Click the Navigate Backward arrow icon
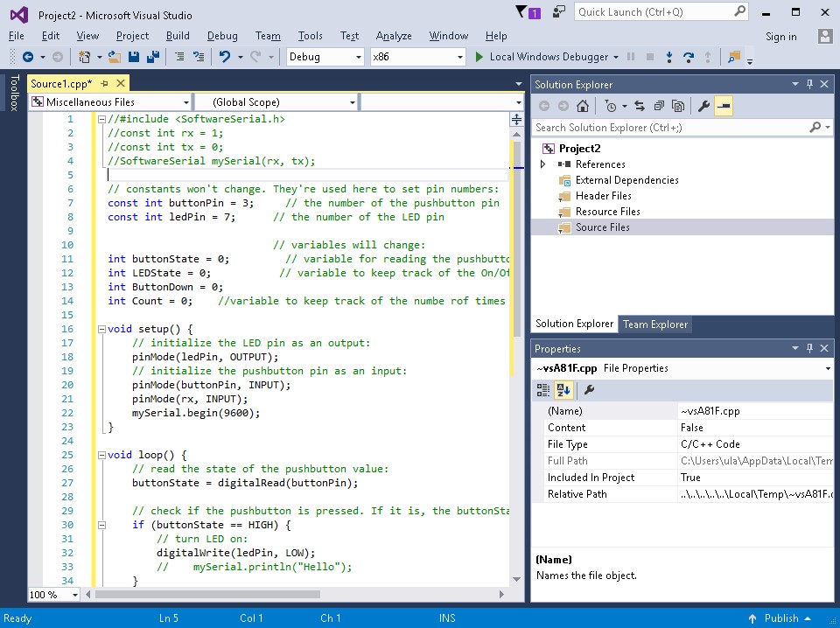Image resolution: width=840 pixels, height=628 pixels. click(28, 57)
